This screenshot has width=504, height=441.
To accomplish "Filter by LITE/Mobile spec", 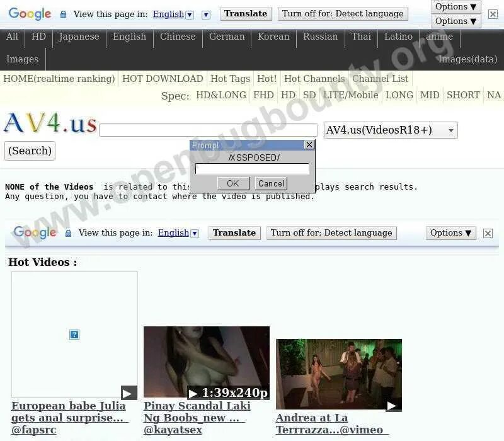I will click(x=351, y=95).
